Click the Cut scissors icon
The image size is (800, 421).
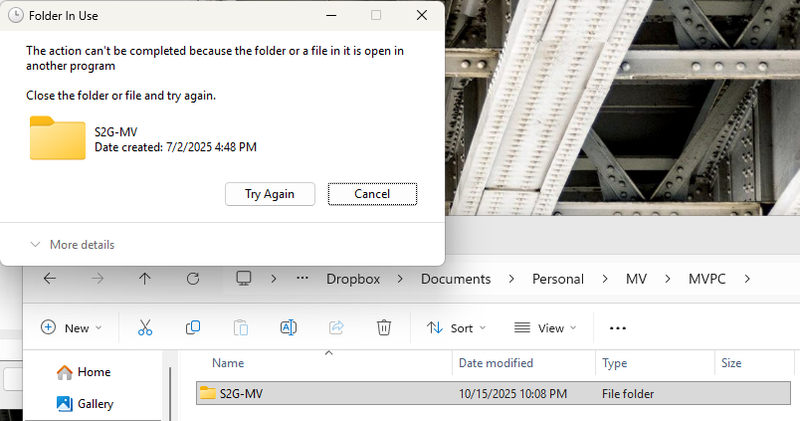pyautogui.click(x=144, y=328)
